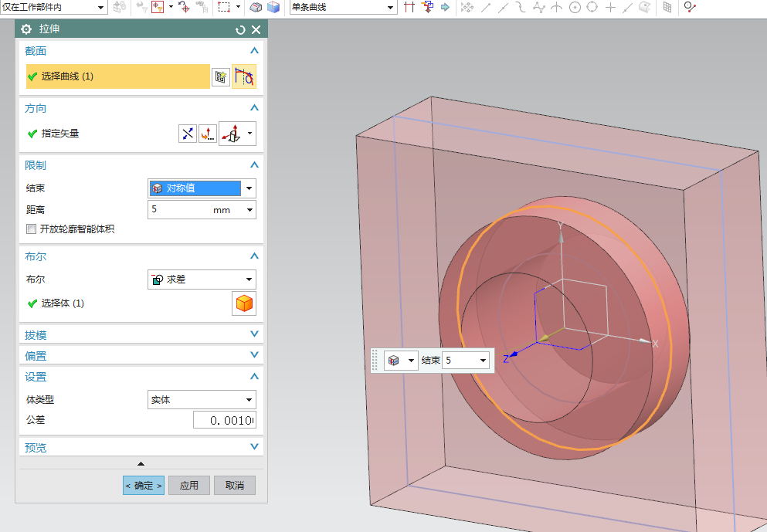Open the 对称值 end limit dropdown
The width and height of the screenshot is (767, 532).
coord(249,188)
